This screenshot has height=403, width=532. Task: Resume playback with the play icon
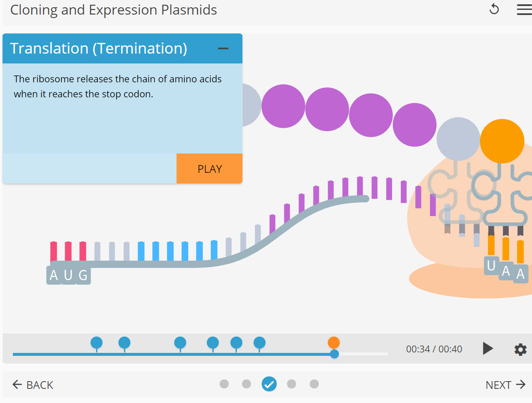(x=488, y=349)
